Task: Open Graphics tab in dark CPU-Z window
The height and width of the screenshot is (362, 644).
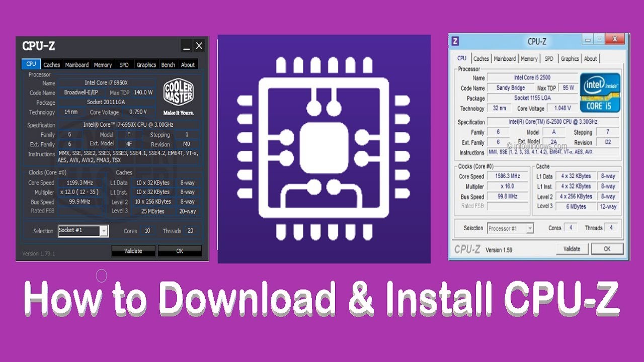Action: pos(146,65)
